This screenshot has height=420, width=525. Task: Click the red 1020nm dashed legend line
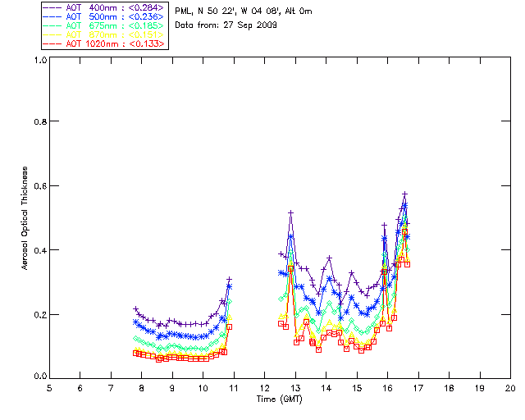point(52,43)
